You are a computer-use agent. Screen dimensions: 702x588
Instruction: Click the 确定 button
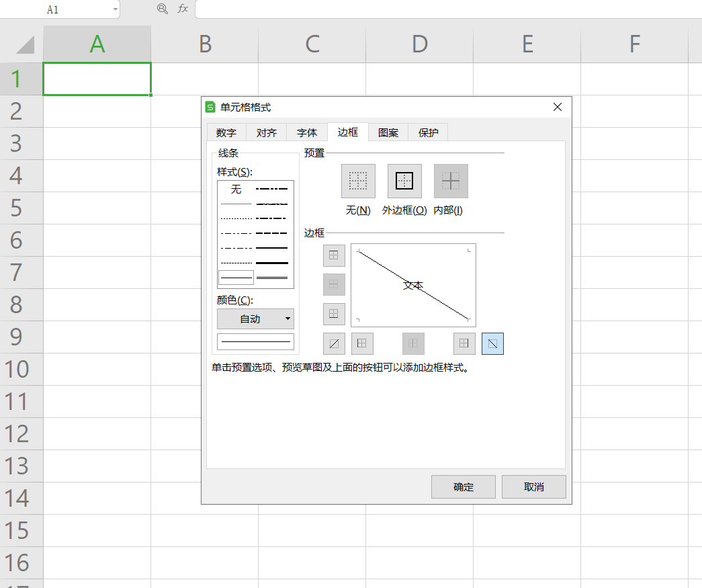[x=464, y=487]
